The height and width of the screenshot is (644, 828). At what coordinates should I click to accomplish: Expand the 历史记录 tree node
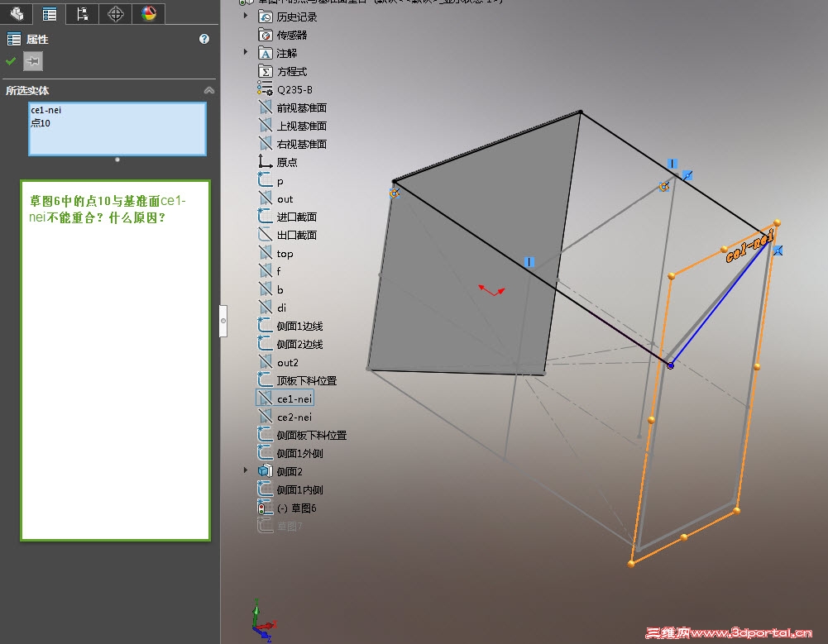tap(246, 16)
